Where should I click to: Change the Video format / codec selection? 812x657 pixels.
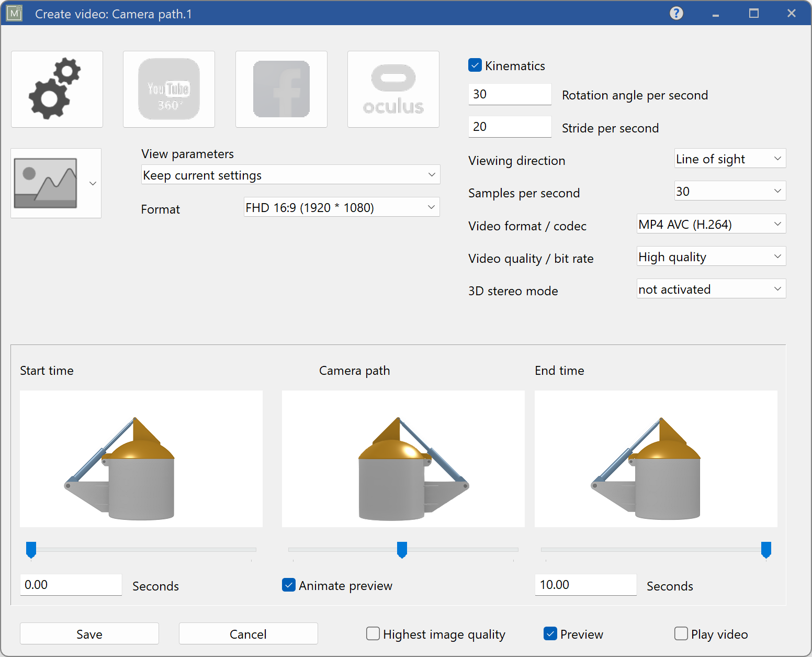tap(710, 224)
